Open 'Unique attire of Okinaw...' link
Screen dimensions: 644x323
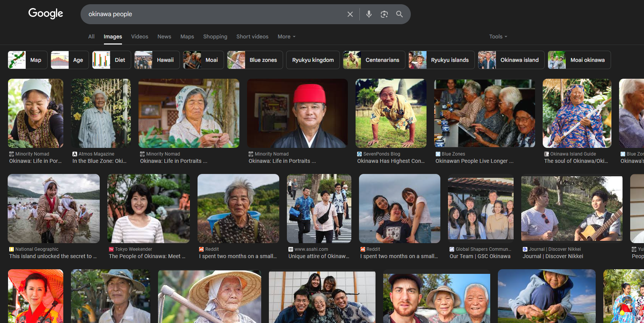tap(319, 256)
